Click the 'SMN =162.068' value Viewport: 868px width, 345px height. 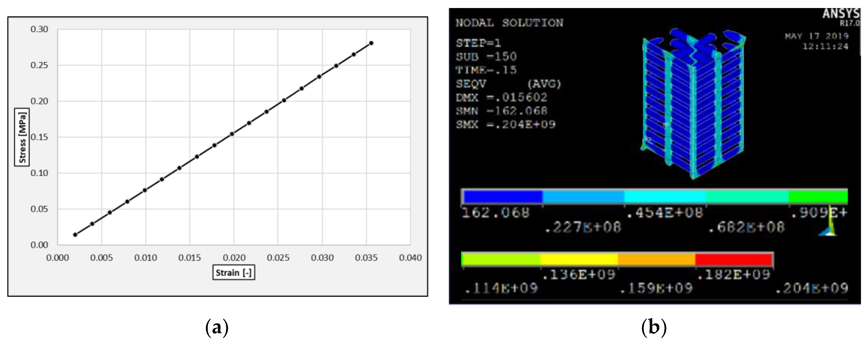(x=501, y=111)
